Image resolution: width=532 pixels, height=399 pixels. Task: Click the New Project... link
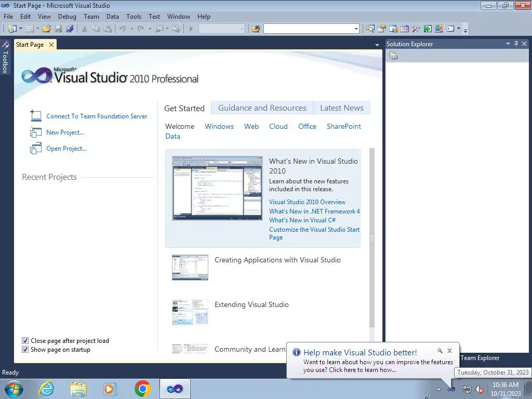65,132
